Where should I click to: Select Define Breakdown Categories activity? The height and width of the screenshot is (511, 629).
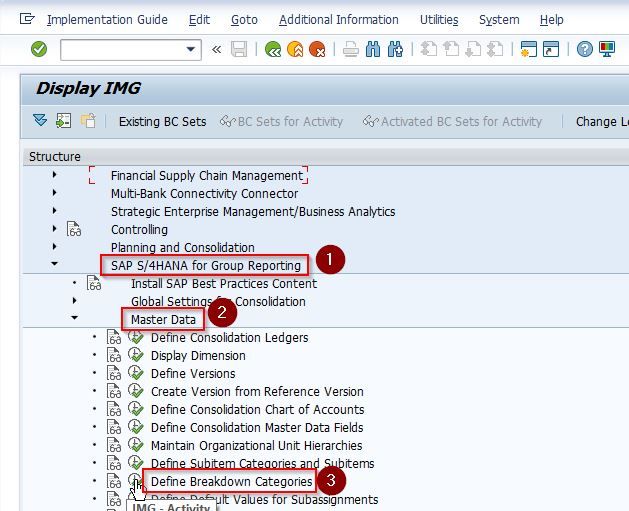[x=231, y=481]
